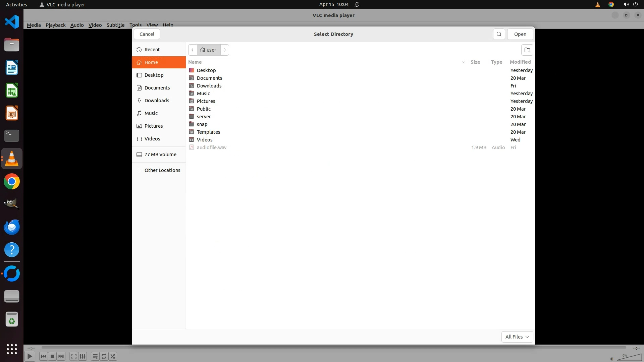Go to Other Locations in sidebar

[x=162, y=170]
